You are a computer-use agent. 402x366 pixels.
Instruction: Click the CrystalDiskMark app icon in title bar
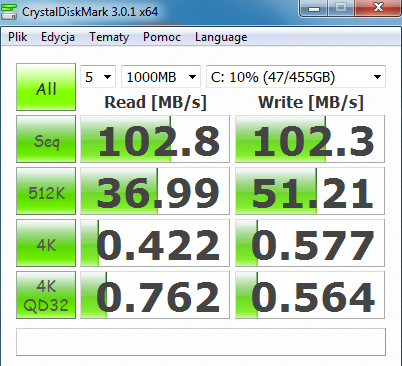pos(9,12)
